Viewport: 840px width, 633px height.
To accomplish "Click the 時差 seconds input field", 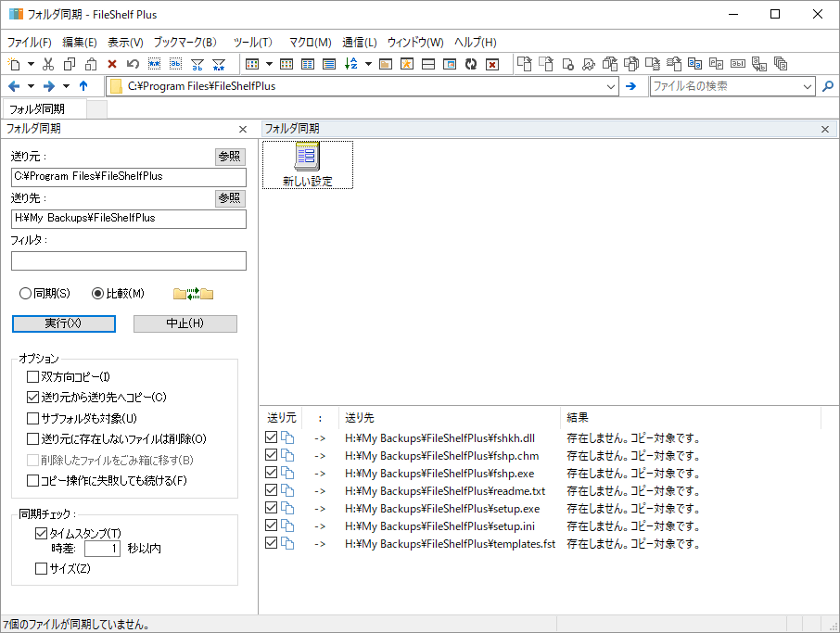I will coord(102,549).
